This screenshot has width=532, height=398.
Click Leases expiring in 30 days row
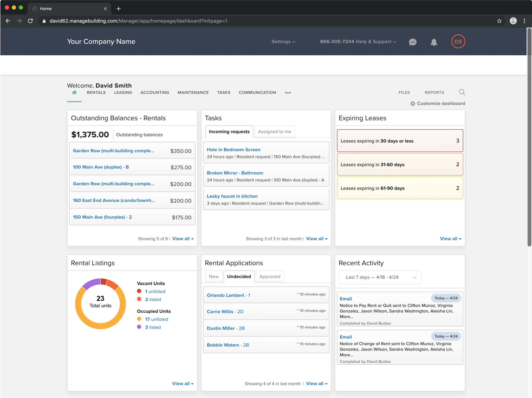click(x=400, y=141)
